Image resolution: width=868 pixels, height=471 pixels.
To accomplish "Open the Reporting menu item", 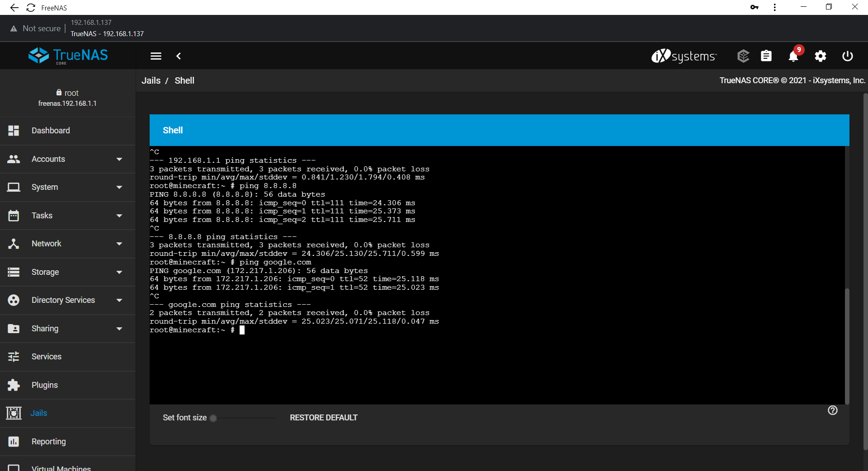I will [x=68, y=442].
